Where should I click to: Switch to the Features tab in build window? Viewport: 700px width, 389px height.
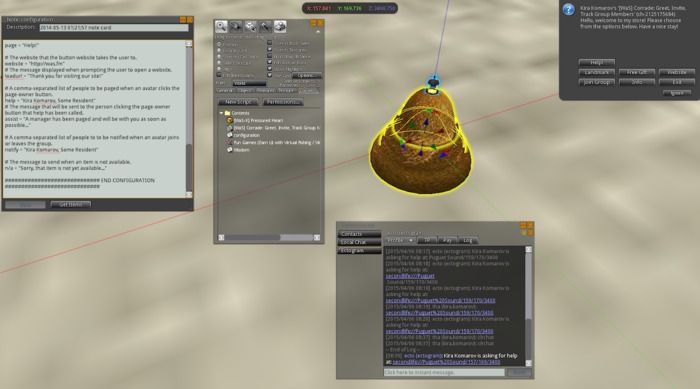click(265, 91)
